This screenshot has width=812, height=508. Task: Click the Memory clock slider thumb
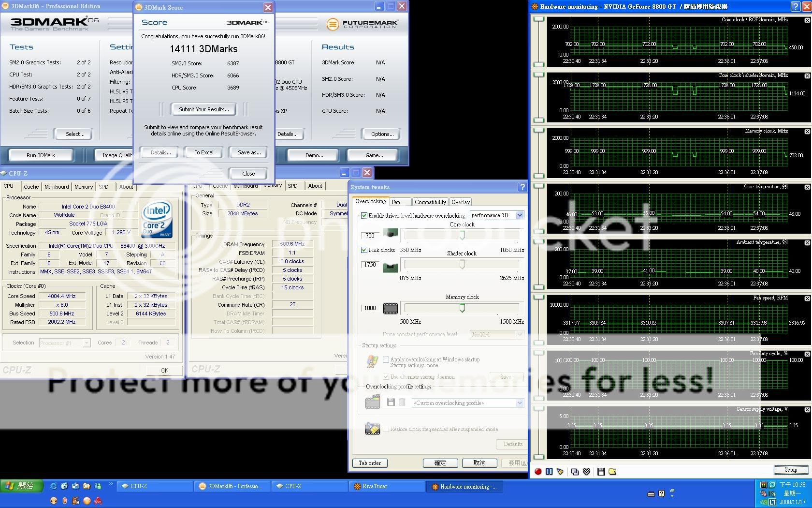click(462, 308)
